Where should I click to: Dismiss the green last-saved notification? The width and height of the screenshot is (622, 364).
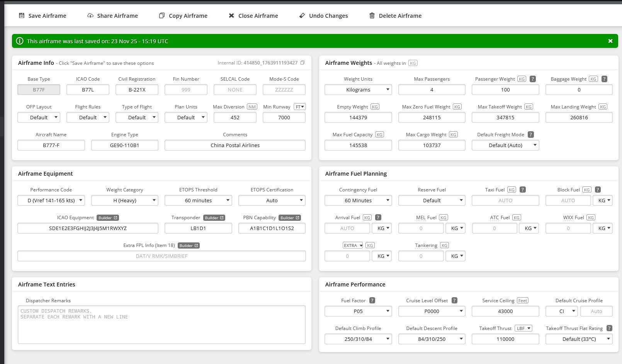610,41
